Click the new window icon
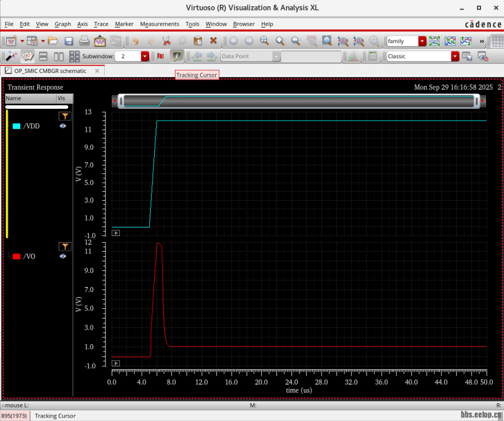This screenshot has width=504, height=421. click(x=12, y=41)
